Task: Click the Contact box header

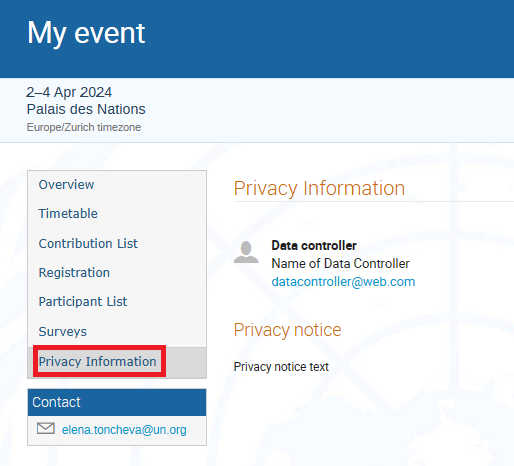Action: [x=117, y=402]
